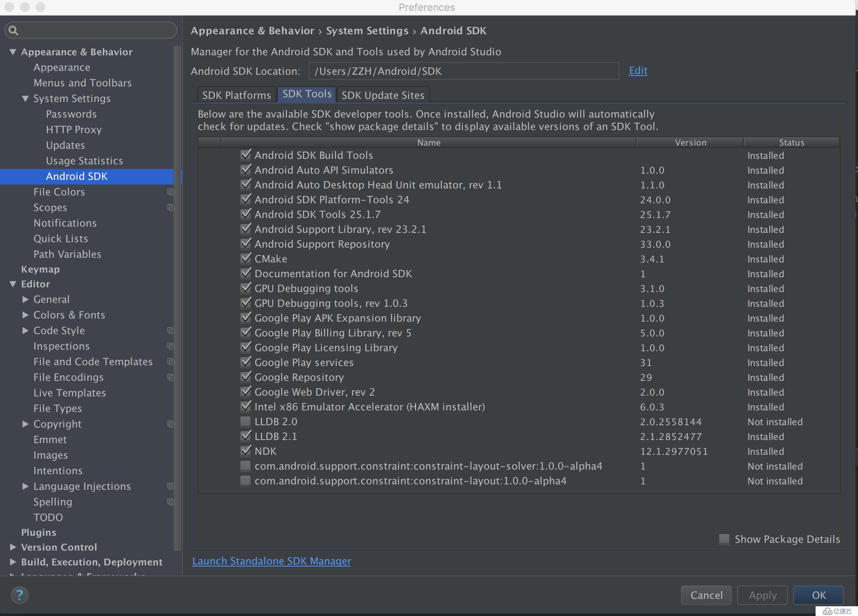
Task: Open the Keymap settings
Action: pos(40,269)
